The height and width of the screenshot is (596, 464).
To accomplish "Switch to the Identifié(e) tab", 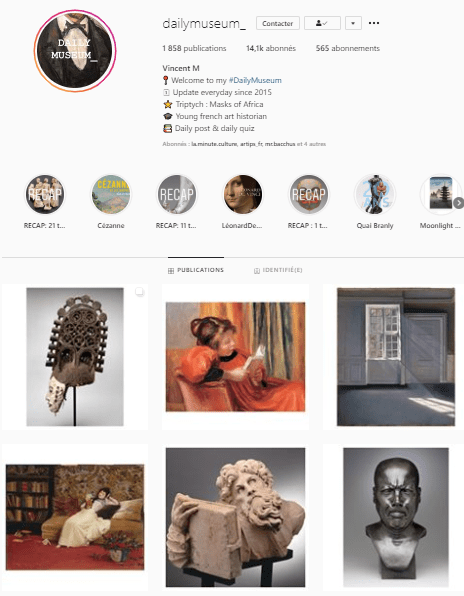I will 278,270.
